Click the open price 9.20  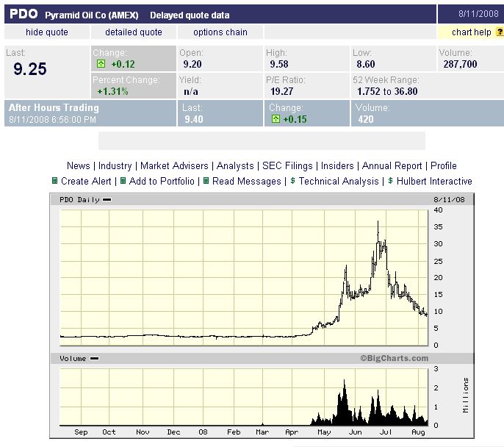[192, 64]
